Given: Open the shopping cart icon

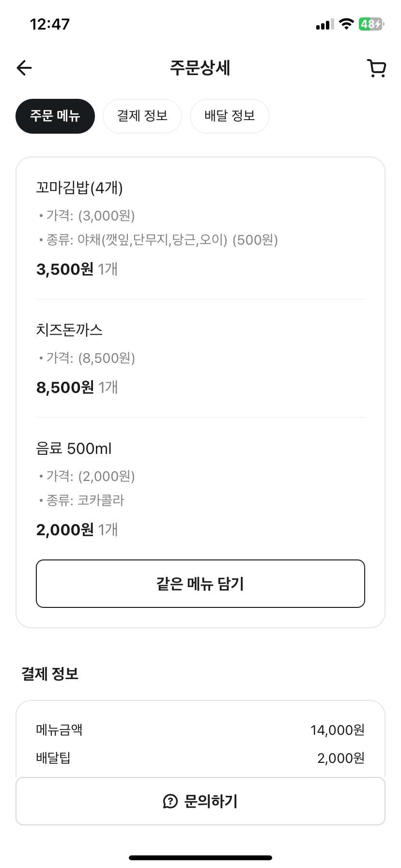Looking at the screenshot, I should 376,68.
